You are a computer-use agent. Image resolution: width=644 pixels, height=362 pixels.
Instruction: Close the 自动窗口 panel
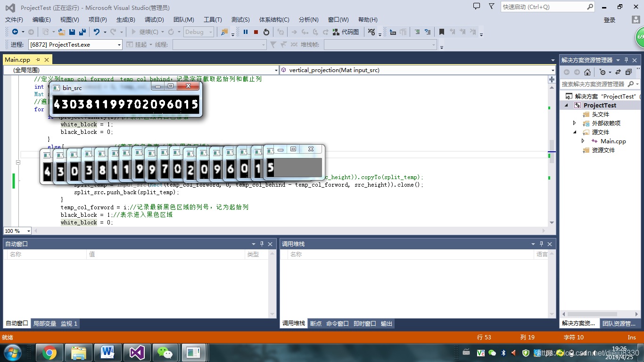[x=270, y=244]
